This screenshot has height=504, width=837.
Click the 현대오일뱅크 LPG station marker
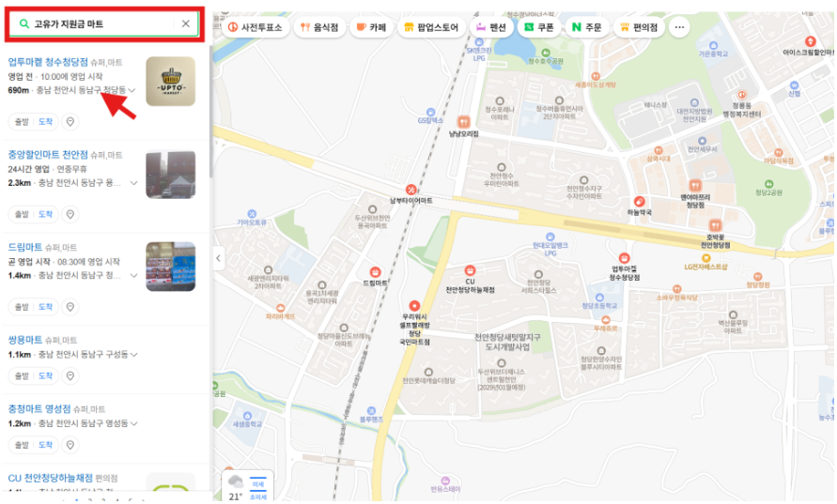[x=550, y=237]
